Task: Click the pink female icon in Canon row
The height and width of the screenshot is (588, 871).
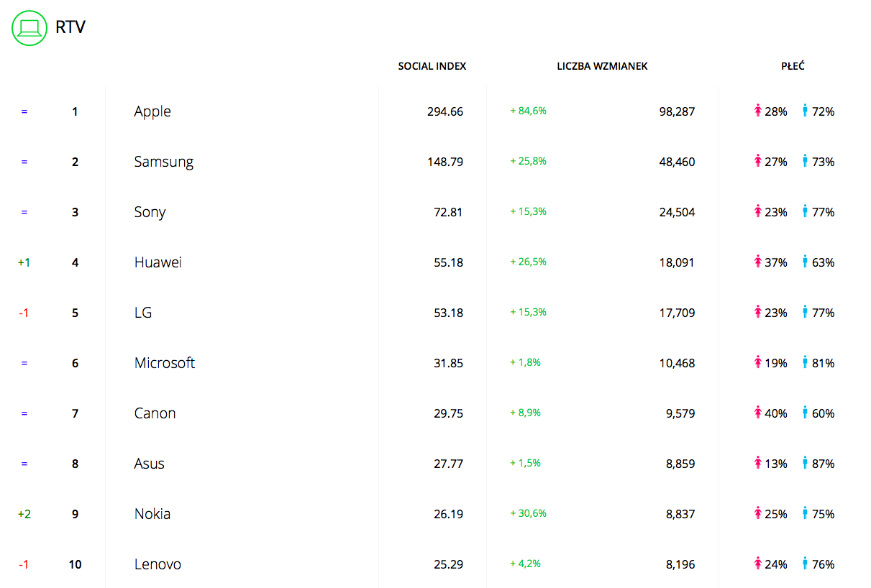Action: (757, 413)
